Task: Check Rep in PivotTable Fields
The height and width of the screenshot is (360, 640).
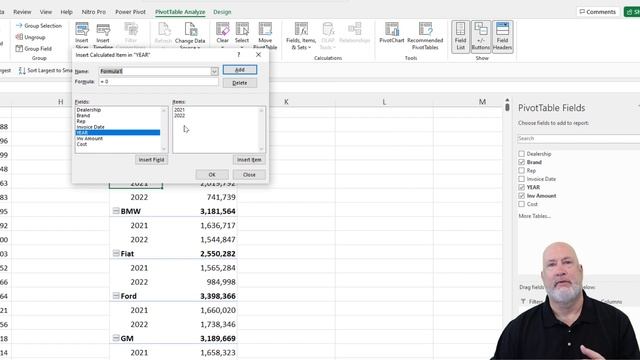Action: pos(522,171)
